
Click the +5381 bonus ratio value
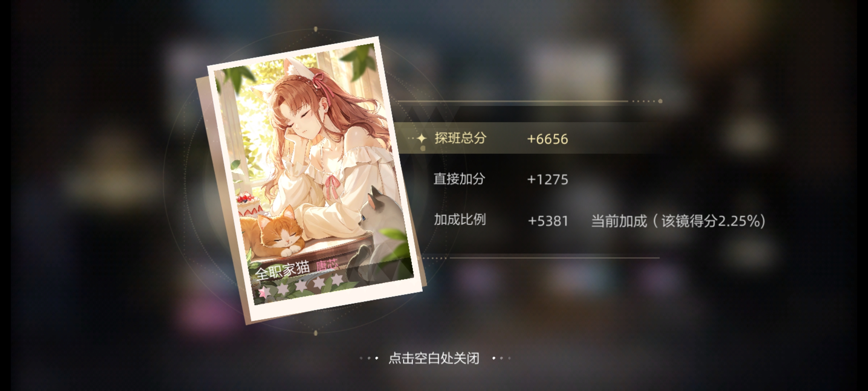[x=548, y=221]
